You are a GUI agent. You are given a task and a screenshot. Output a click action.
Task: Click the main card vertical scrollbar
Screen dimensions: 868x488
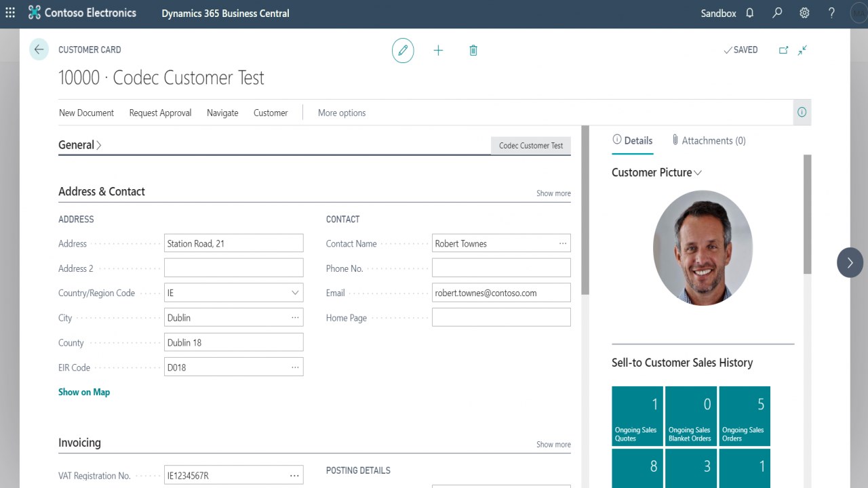[x=585, y=210]
